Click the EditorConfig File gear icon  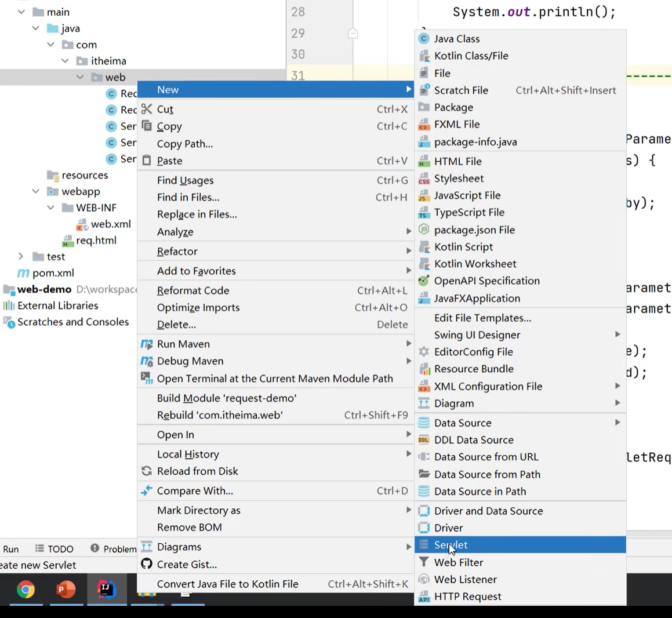[424, 352]
